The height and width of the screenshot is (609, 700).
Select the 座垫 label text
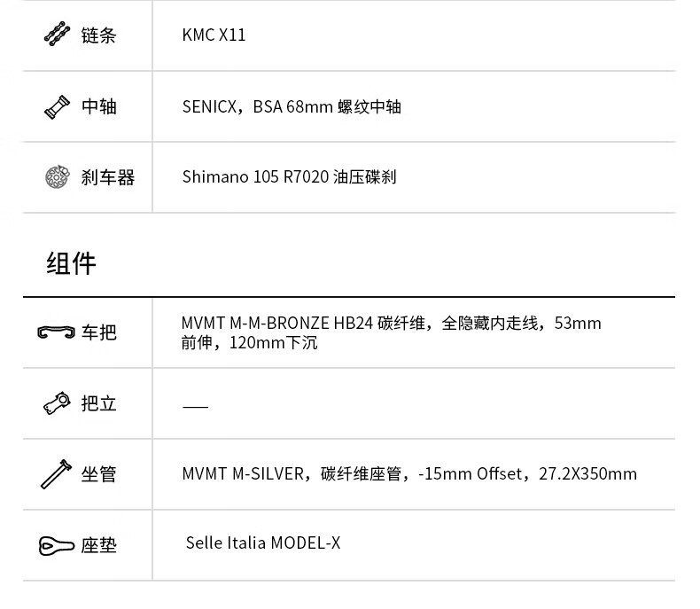[98, 545]
